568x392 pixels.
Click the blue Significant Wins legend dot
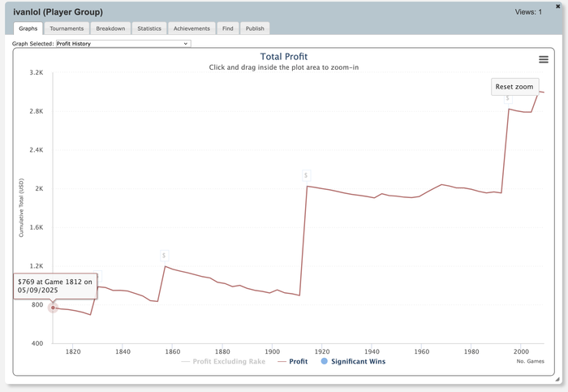tap(325, 361)
